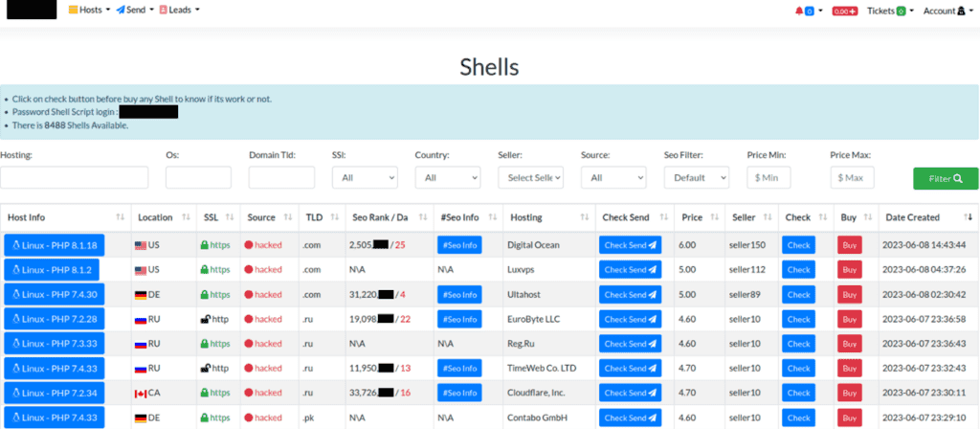The image size is (980, 429).
Task: Click Check Send in the Reg.Ru row
Action: [630, 344]
